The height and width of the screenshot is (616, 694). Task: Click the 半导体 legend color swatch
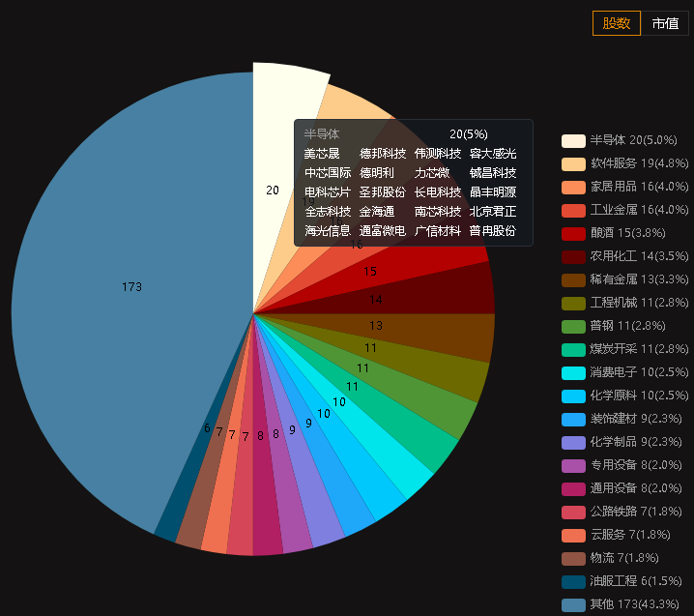(x=573, y=141)
